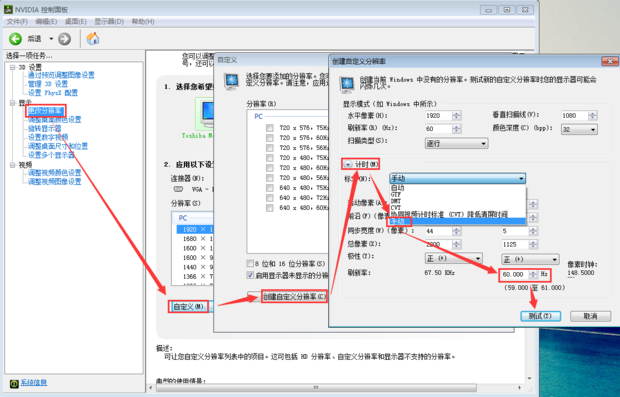Click the grey Forward arrow icon

point(64,39)
